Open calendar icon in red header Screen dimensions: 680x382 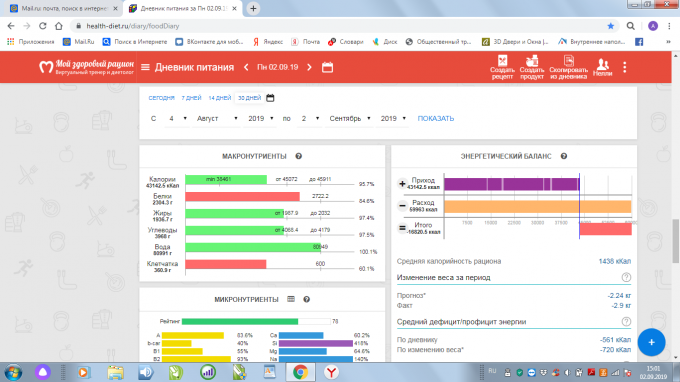(x=327, y=67)
